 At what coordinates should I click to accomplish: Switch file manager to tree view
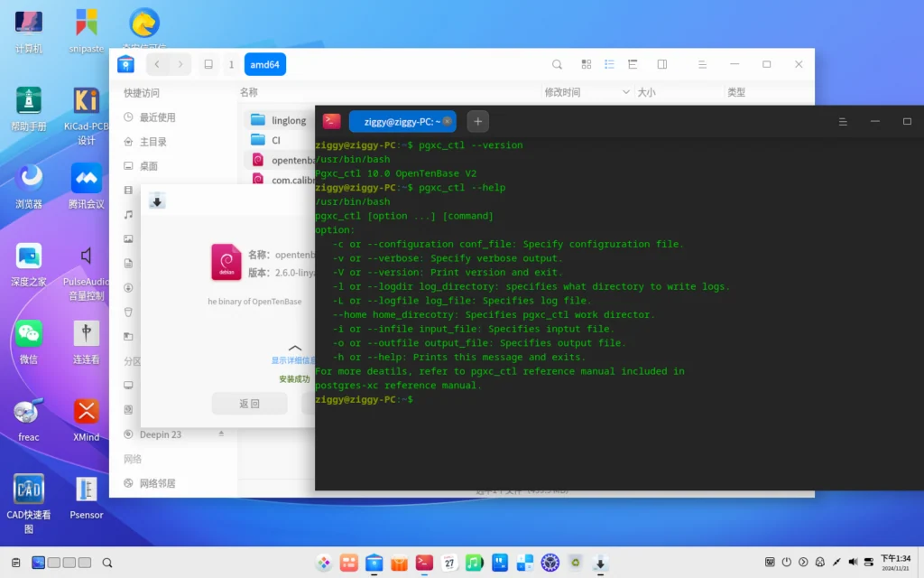click(633, 64)
